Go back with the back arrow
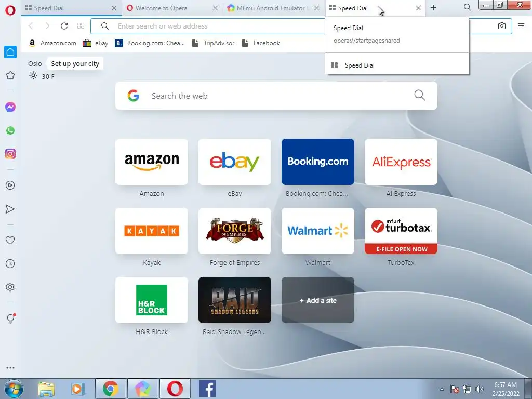Viewport: 532px width, 399px height. (x=31, y=26)
